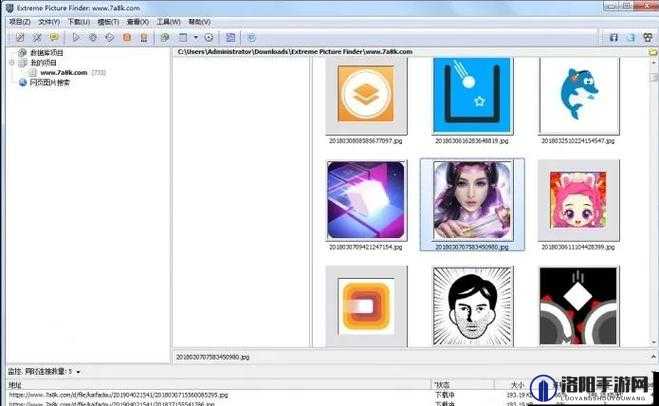Select the blue dolphin thumbnail
The width and height of the screenshot is (659, 406).
[579, 96]
